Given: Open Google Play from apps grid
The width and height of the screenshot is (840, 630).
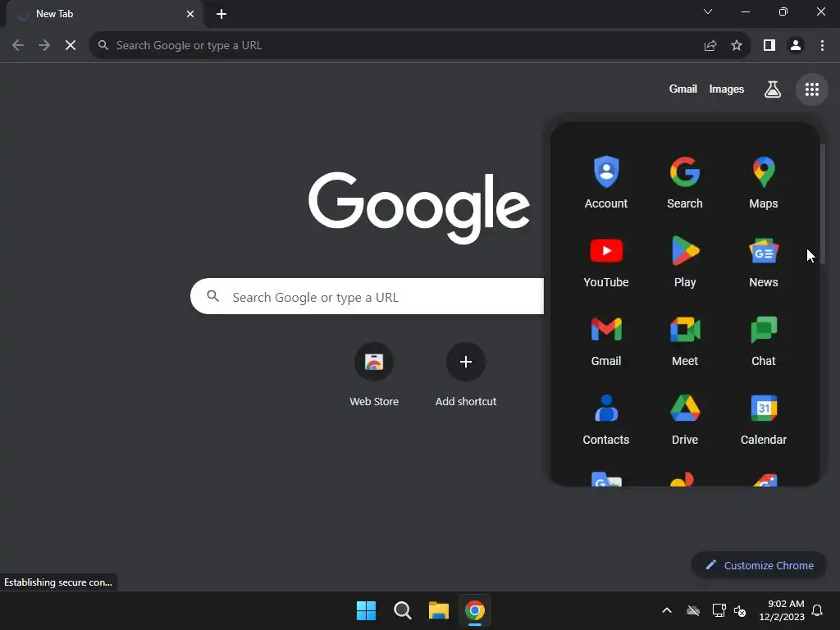Looking at the screenshot, I should click(685, 262).
